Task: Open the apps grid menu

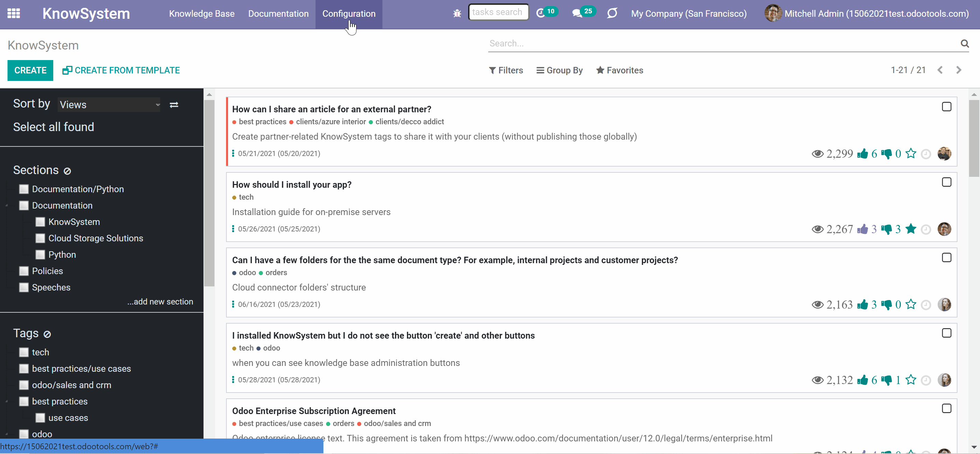Action: (14, 13)
